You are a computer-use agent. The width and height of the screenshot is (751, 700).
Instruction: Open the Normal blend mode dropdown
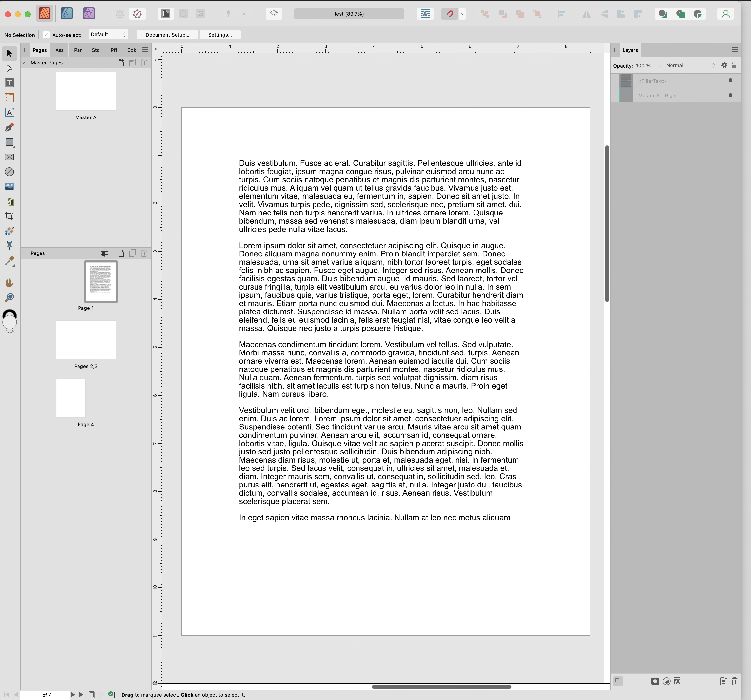pyautogui.click(x=691, y=66)
